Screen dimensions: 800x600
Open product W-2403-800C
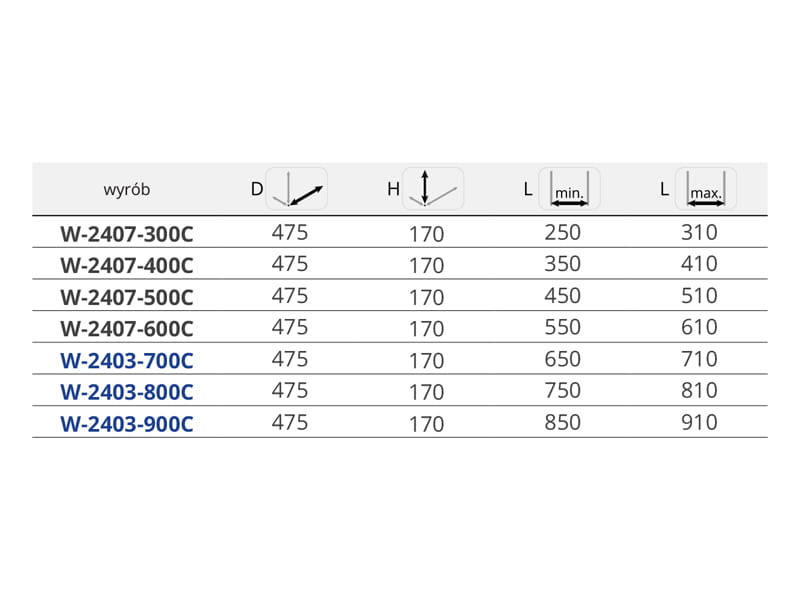[127, 392]
